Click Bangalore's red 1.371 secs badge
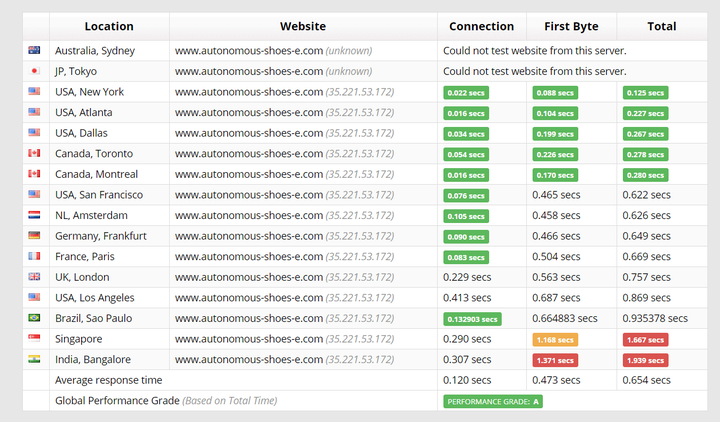 coord(555,360)
